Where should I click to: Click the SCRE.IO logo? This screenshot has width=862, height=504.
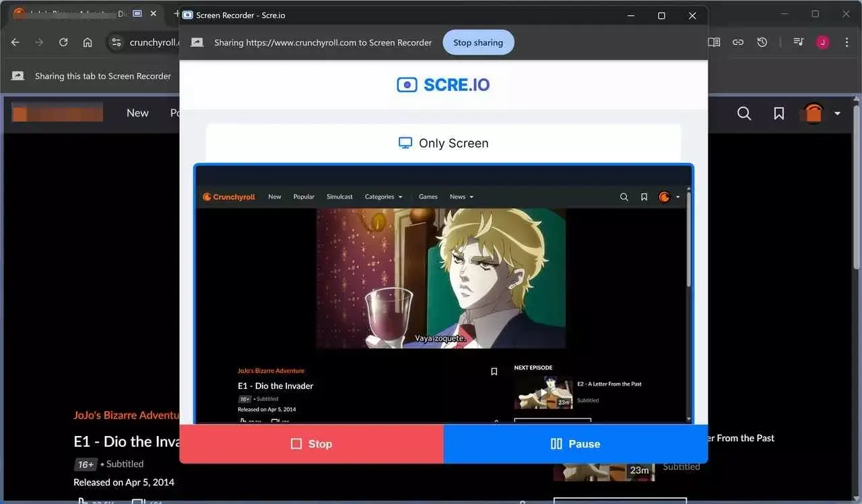[443, 85]
